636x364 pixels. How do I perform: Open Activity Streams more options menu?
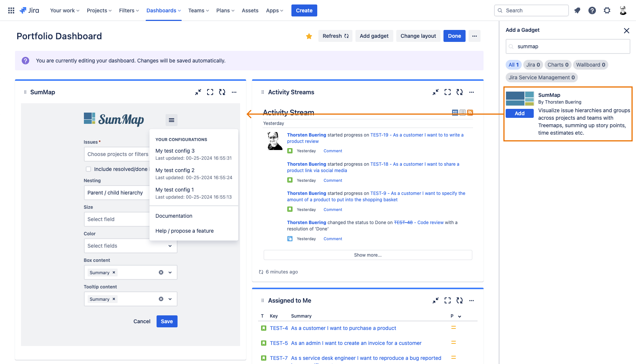click(472, 92)
